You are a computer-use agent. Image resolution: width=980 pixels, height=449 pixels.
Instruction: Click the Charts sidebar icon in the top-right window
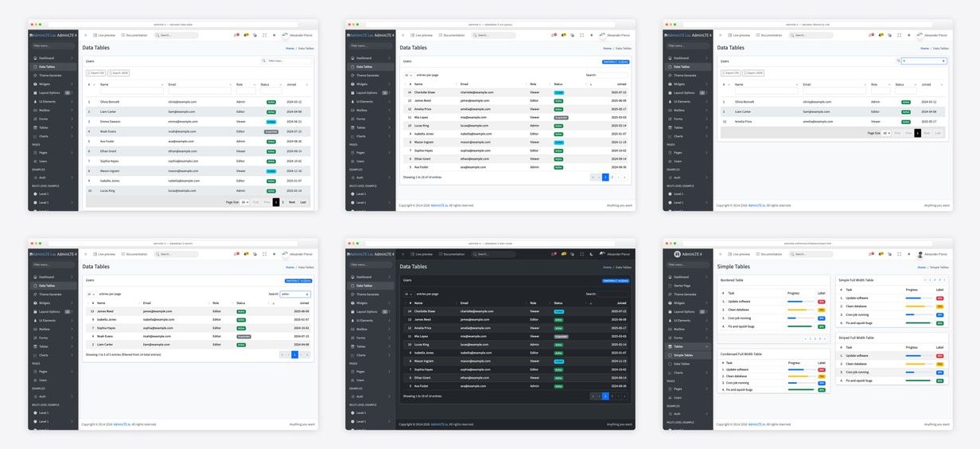point(671,136)
